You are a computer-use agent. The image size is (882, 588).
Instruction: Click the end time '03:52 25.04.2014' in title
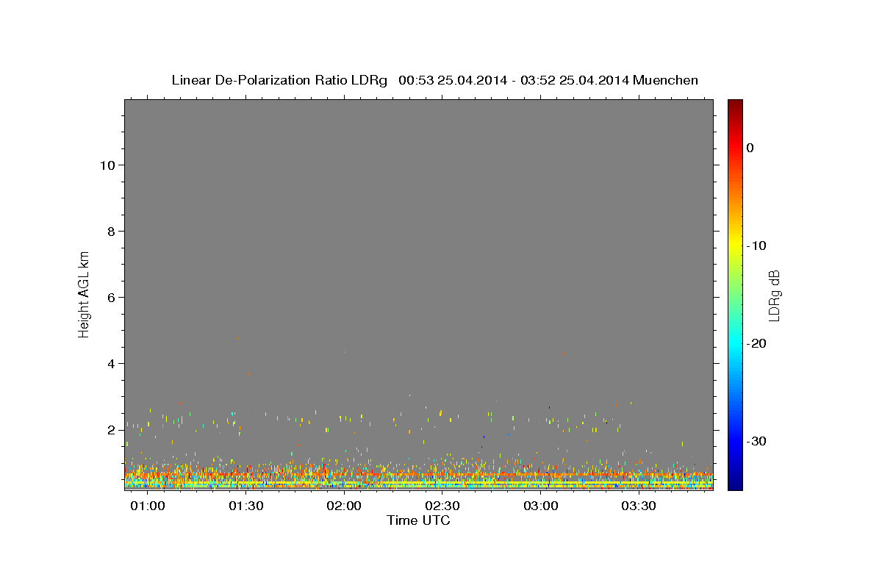575,80
